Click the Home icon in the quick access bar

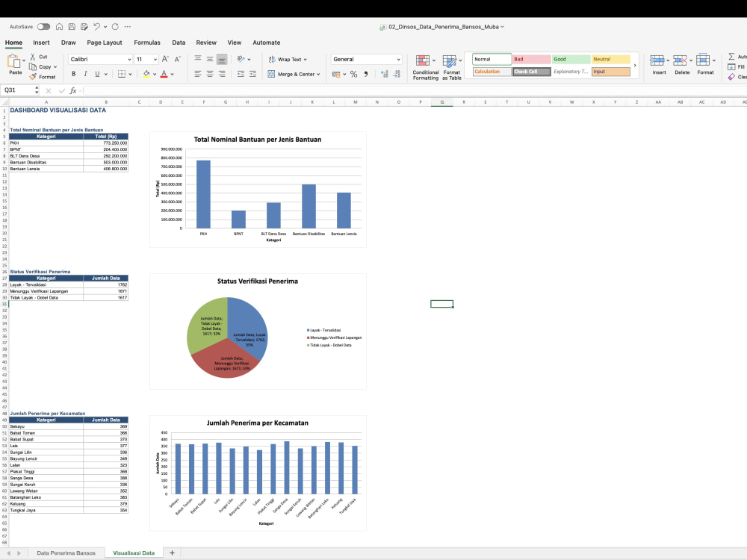point(59,27)
